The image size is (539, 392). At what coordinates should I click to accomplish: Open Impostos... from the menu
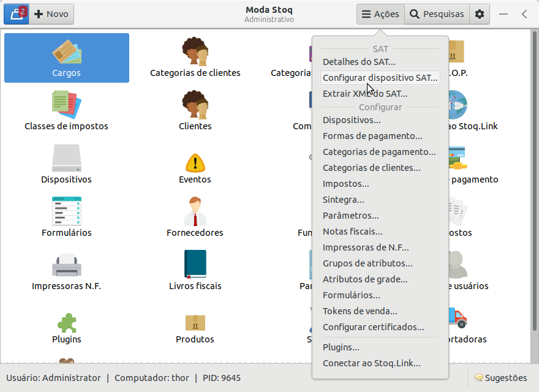point(380,184)
